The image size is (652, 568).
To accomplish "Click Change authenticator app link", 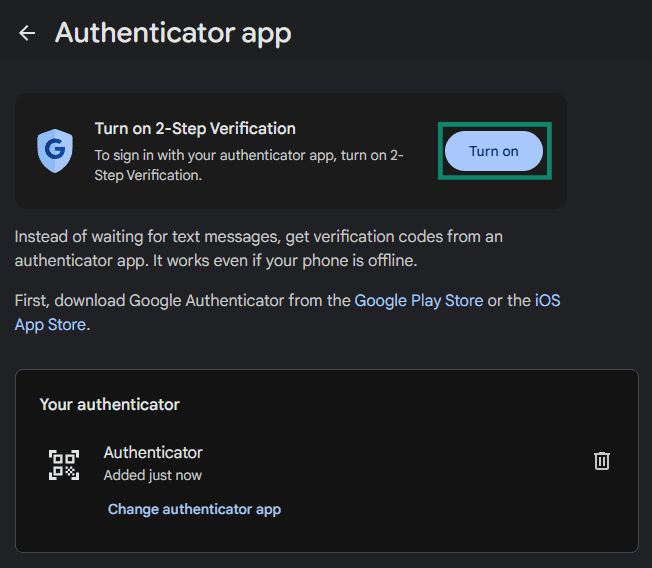I will pos(194,509).
